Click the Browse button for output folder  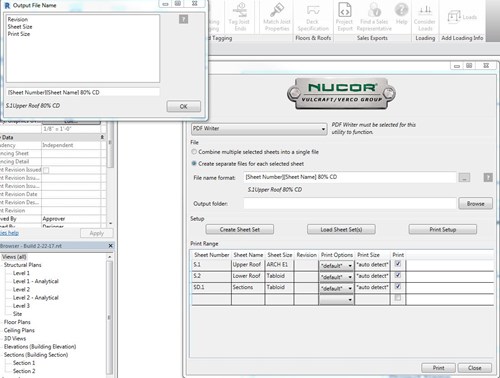tap(475, 203)
